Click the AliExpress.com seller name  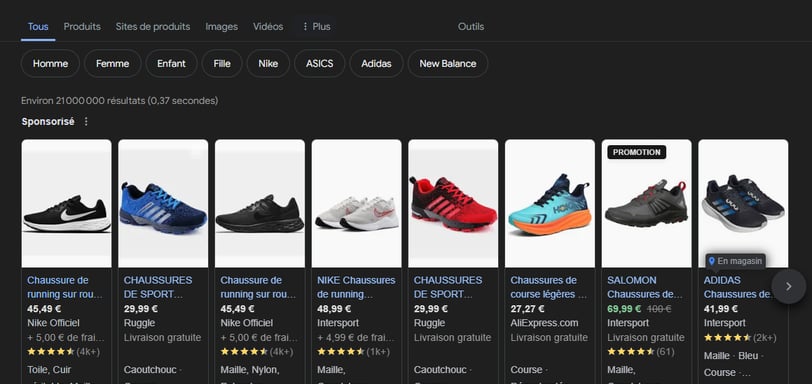[544, 323]
